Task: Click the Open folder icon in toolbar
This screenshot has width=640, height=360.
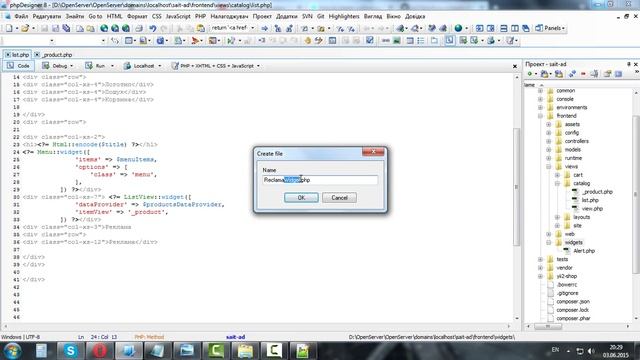Action: click(25, 28)
